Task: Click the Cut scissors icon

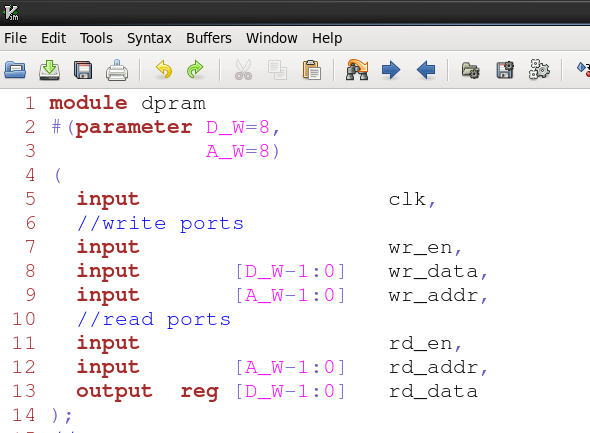Action: [243, 70]
